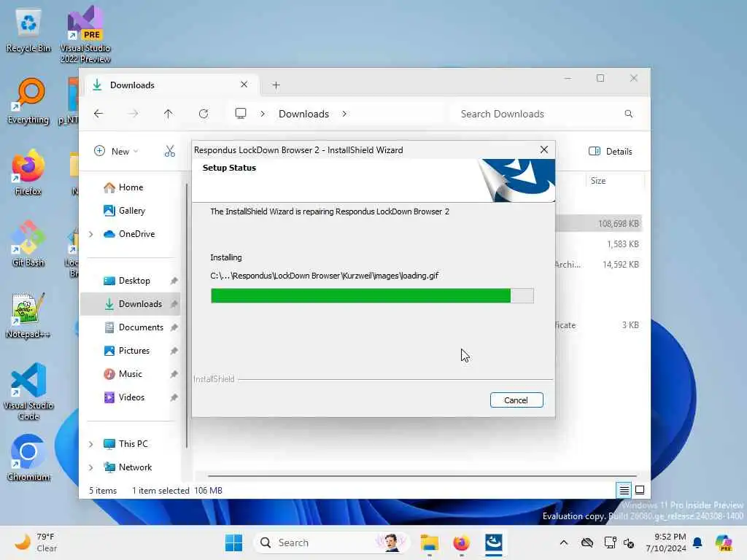Cancel the Respondus LockDown Browser installation
Screen dimensions: 747x560
click(x=516, y=400)
